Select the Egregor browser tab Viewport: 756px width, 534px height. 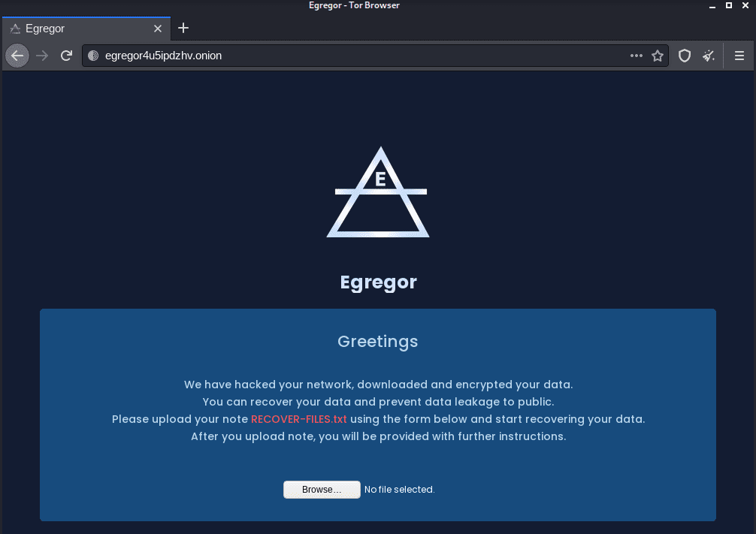[x=86, y=29]
